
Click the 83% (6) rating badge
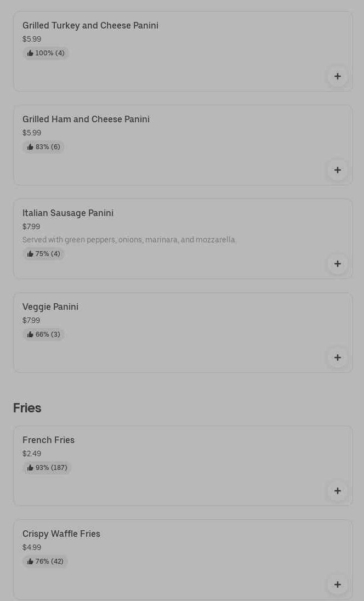click(x=44, y=147)
